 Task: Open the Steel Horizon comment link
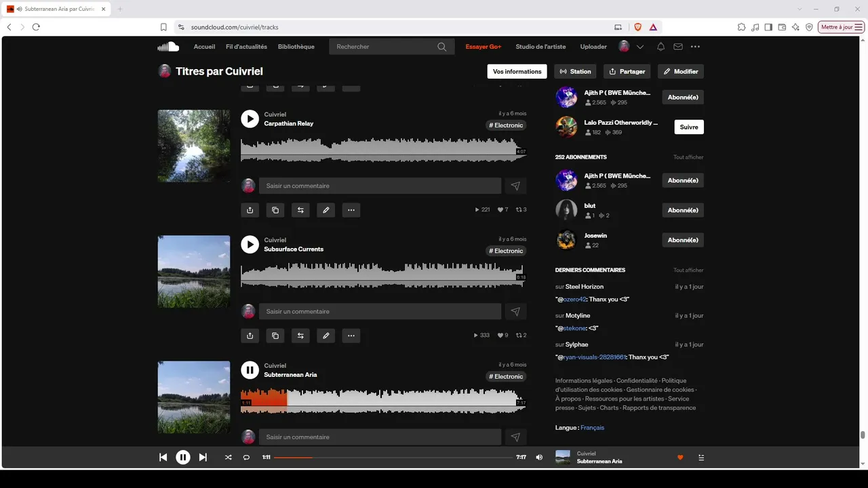click(585, 287)
